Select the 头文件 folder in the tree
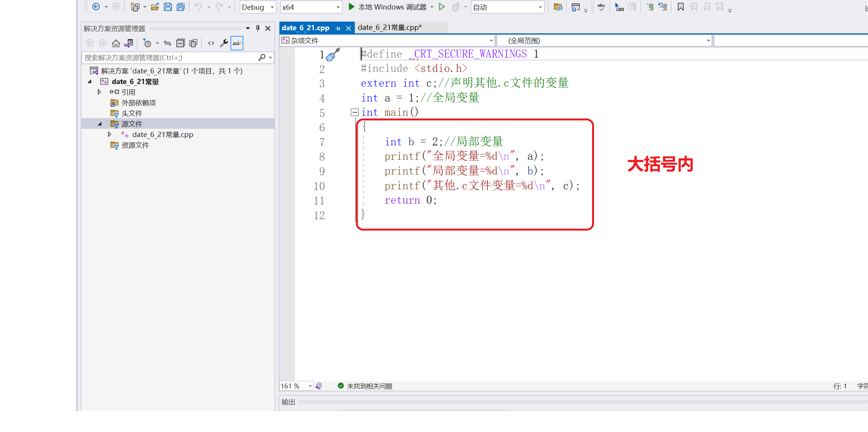 [132, 113]
